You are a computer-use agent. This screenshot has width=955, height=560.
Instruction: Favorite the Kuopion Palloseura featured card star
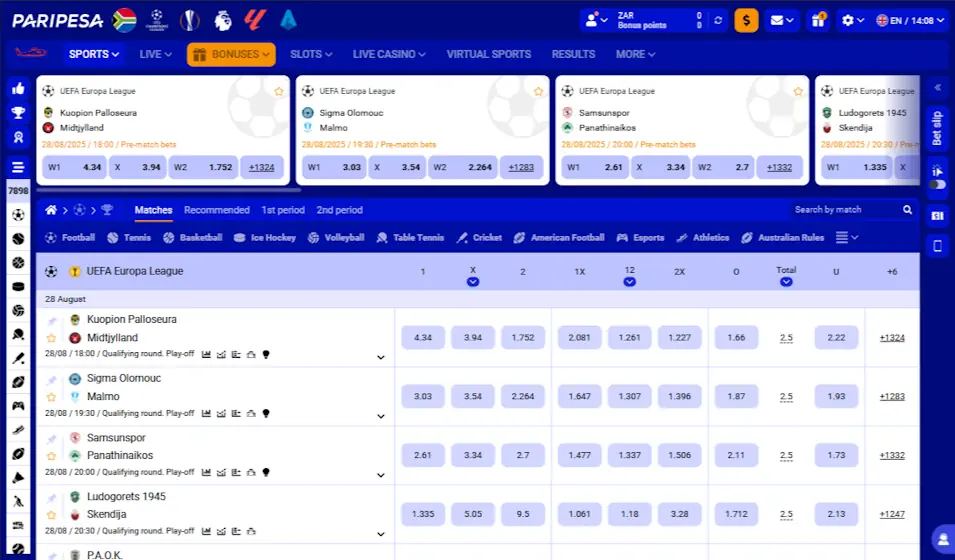click(279, 91)
